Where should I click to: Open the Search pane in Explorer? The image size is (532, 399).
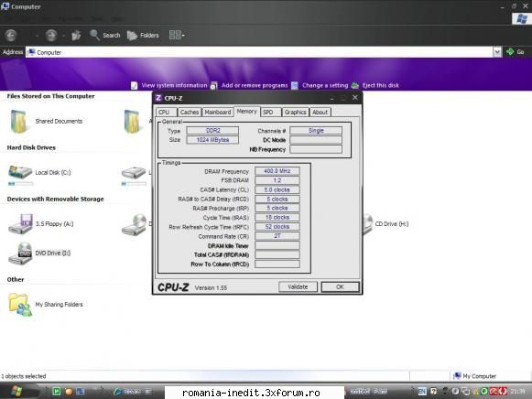(x=104, y=36)
